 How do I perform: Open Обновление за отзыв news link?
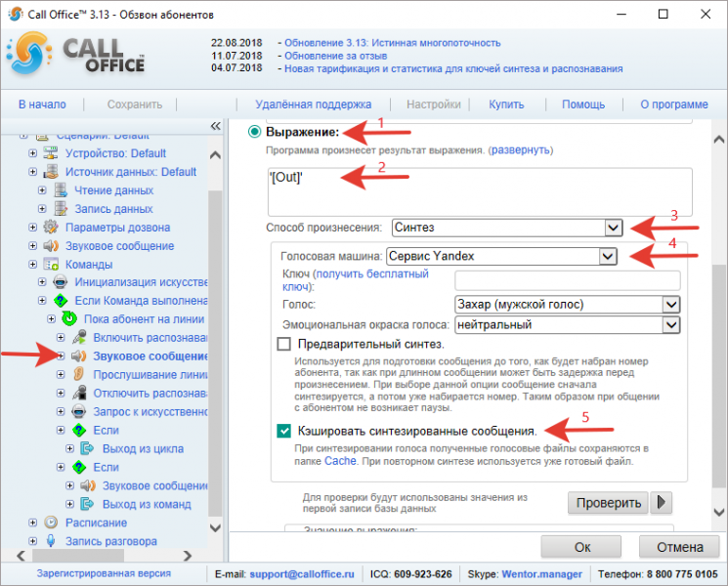click(336, 56)
